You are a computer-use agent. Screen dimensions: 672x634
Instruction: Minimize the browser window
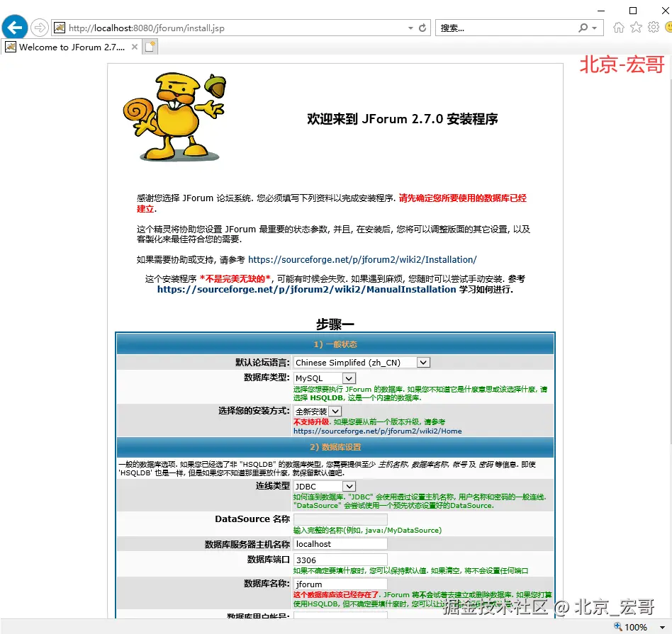601,11
